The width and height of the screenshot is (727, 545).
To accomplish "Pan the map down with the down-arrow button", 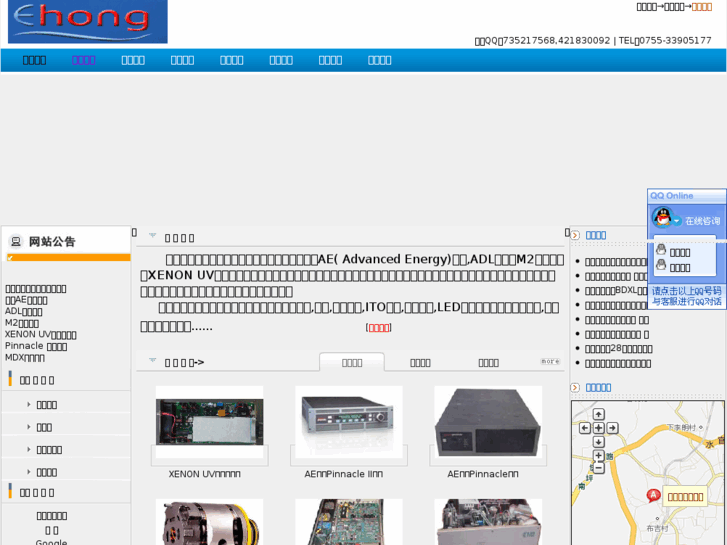I will [x=599, y=442].
